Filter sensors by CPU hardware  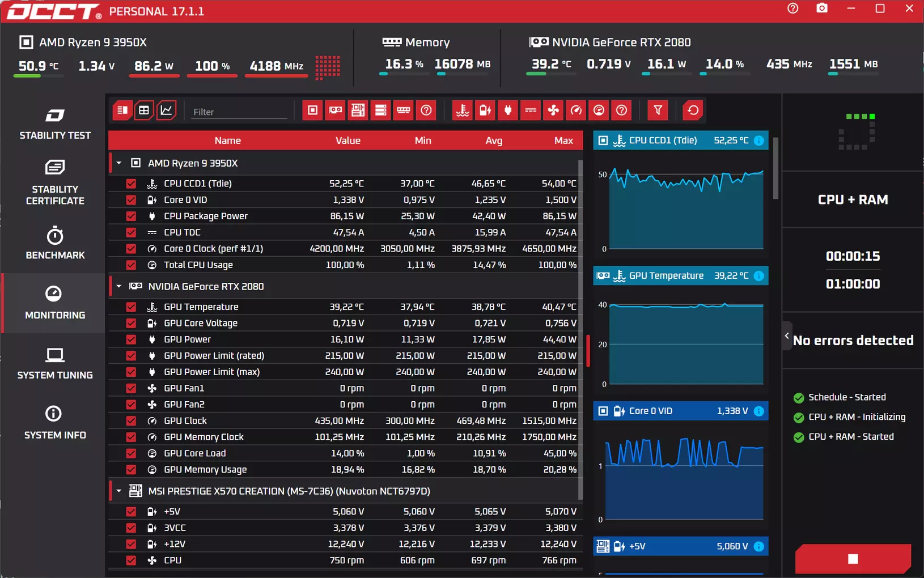coord(312,110)
